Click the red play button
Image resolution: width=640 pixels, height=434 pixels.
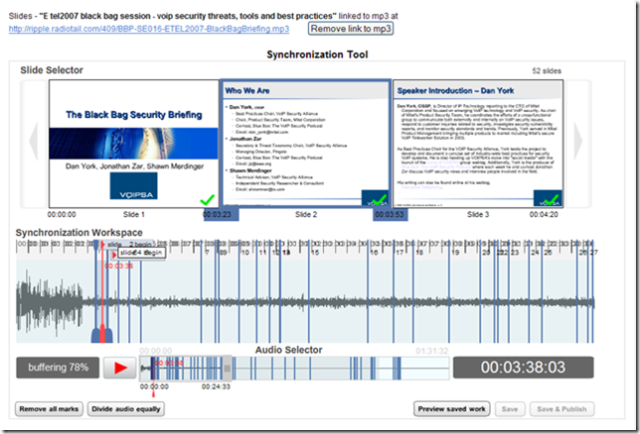[x=121, y=367]
